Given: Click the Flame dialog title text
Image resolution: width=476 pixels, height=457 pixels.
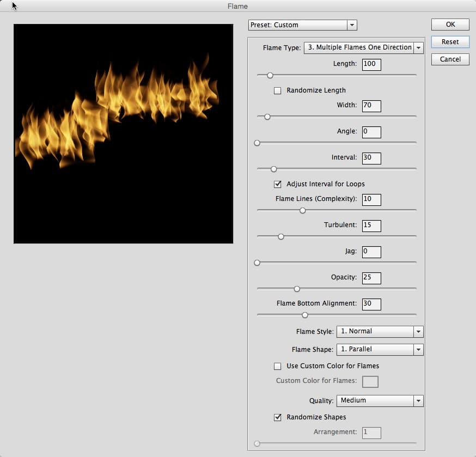Looking at the screenshot, I should tap(237, 7).
